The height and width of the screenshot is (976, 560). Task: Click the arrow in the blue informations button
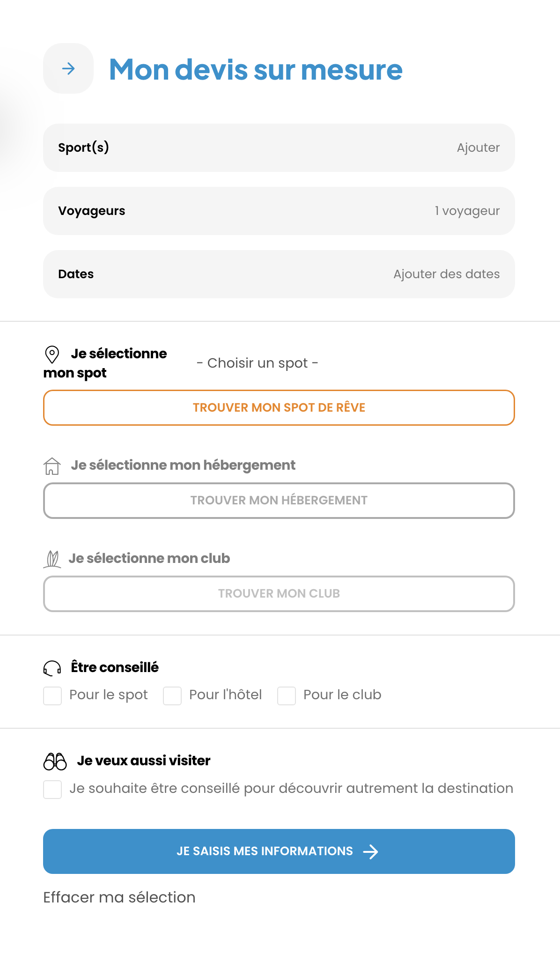point(370,852)
